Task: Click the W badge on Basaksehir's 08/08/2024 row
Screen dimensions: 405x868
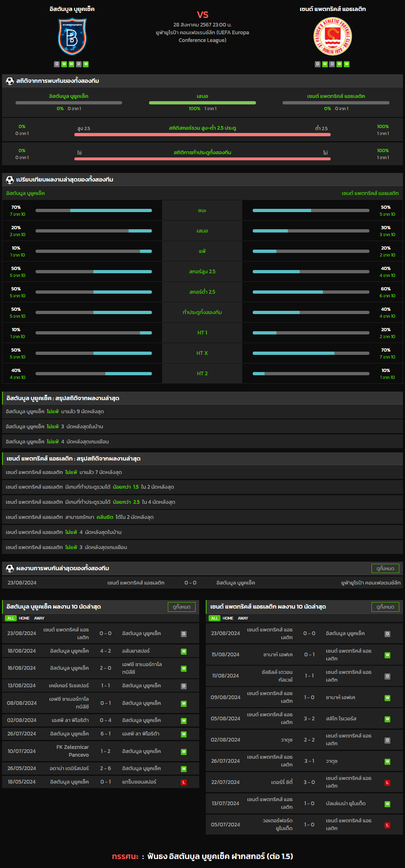Action: point(184,704)
